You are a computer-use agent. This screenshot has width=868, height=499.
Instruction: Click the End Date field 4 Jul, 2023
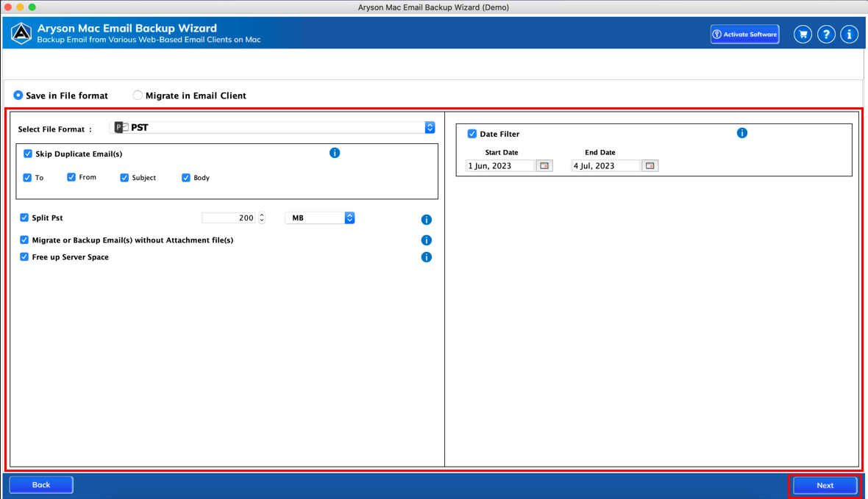(605, 165)
